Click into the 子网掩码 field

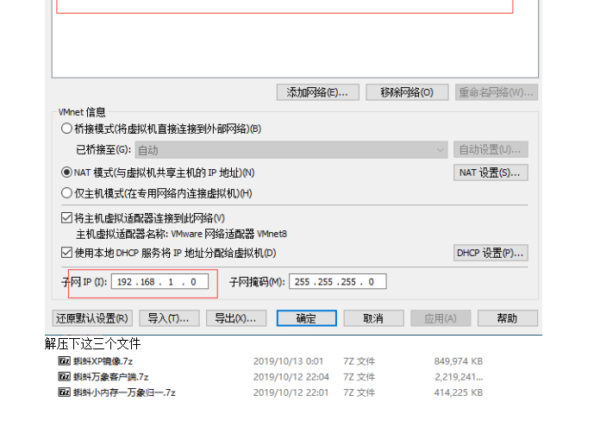[x=338, y=282]
